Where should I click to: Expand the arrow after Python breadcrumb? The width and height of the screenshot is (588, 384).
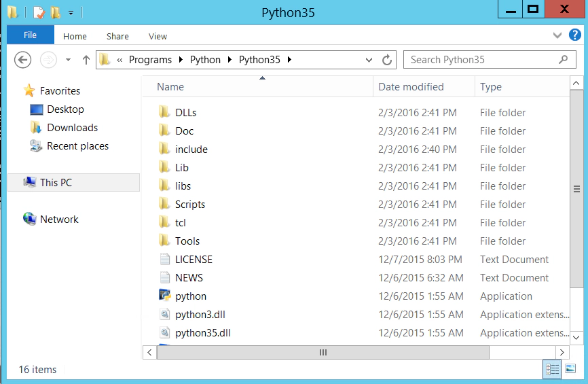(230, 60)
